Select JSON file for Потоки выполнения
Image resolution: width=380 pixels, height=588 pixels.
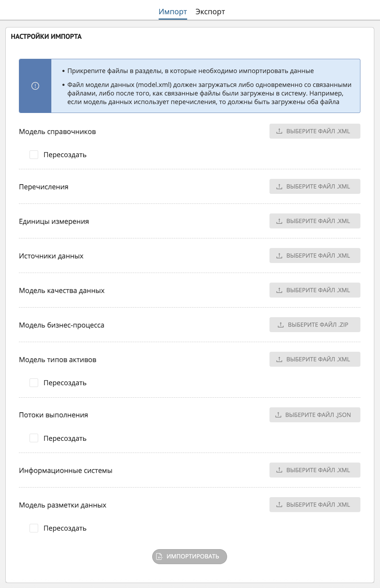tap(315, 414)
